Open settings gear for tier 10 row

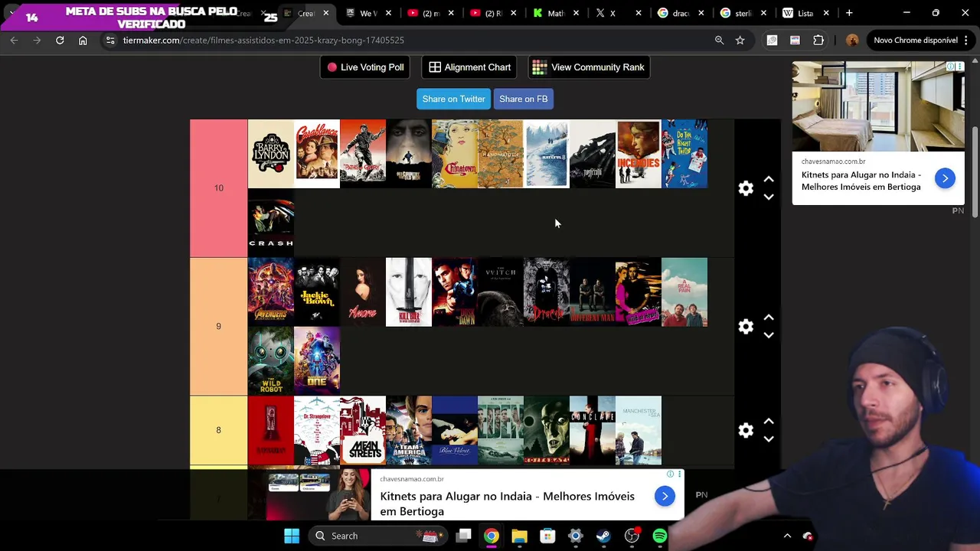[746, 188]
